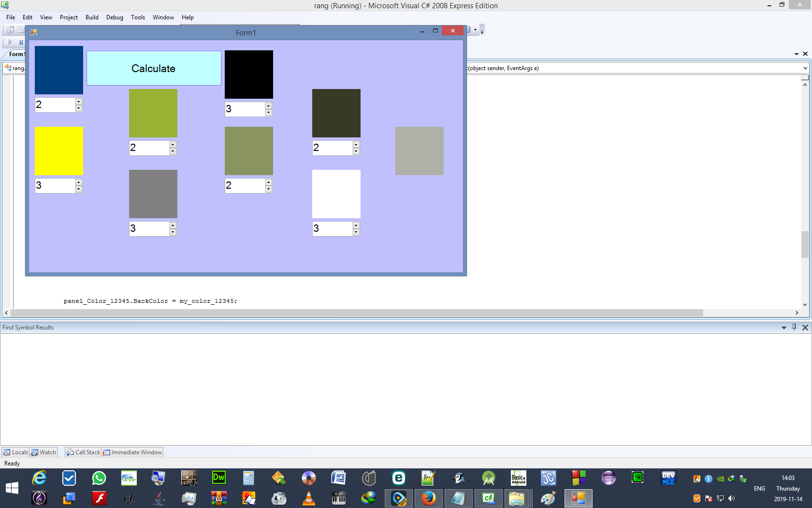Open the Edit menu

pyautogui.click(x=28, y=17)
